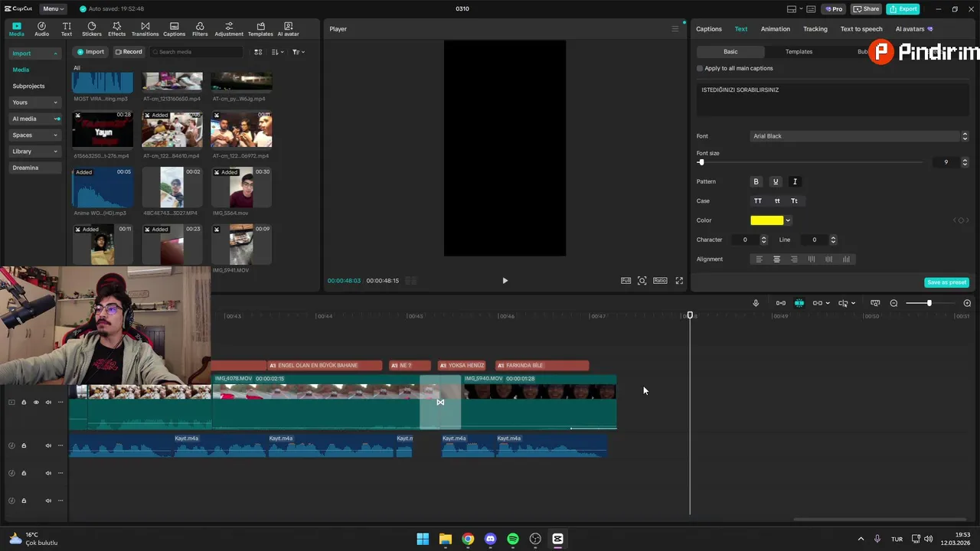Open the AI avatar panel in toolbar
This screenshot has height=551, width=980.
click(x=288, y=29)
